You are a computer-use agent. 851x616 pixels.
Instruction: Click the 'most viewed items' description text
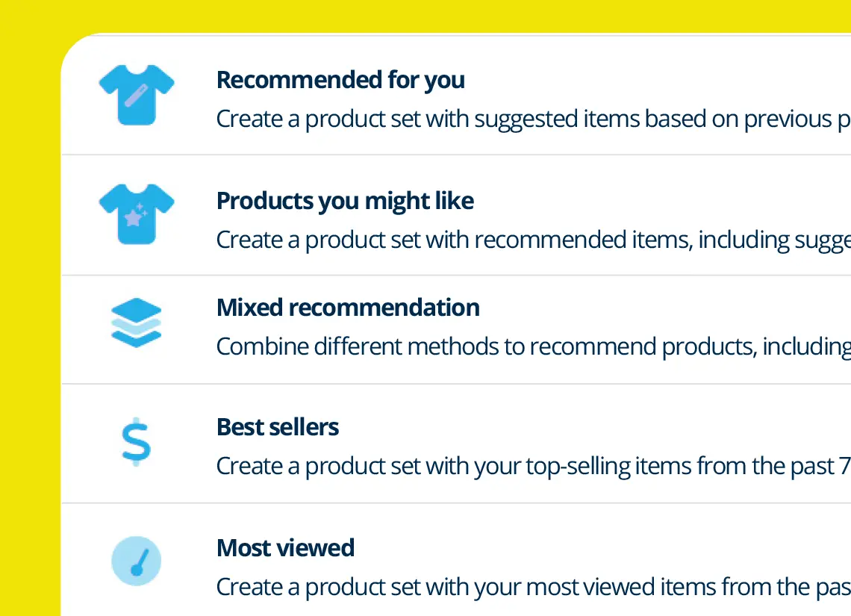pos(533,587)
